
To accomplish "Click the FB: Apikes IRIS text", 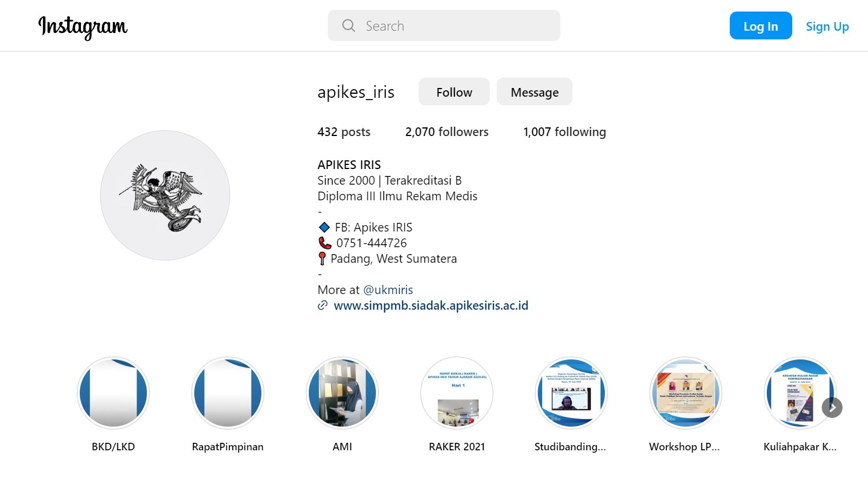I will [x=374, y=227].
